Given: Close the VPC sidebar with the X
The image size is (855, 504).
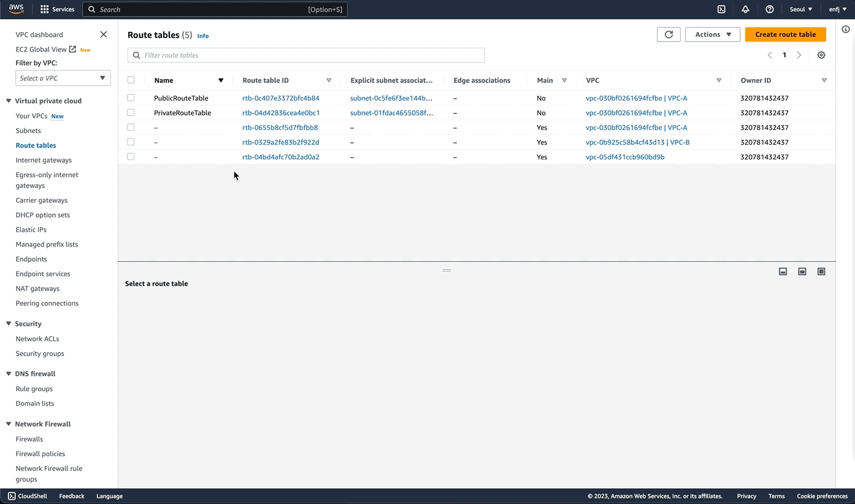Looking at the screenshot, I should (104, 34).
